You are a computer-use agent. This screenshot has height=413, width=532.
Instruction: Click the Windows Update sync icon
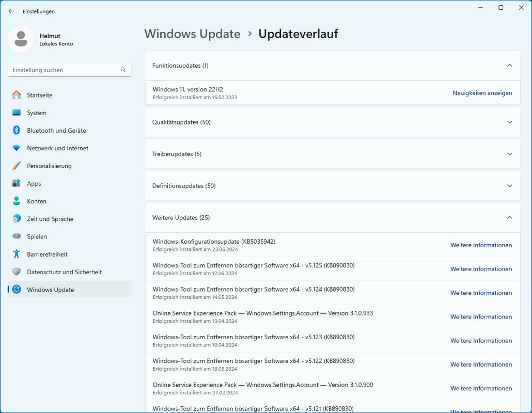click(x=17, y=289)
